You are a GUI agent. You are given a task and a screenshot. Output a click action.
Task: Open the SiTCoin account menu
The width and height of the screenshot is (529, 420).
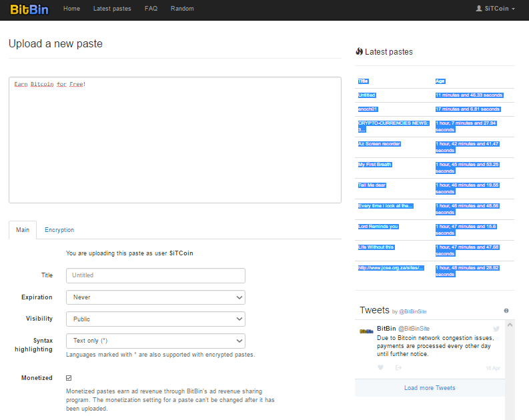pyautogui.click(x=495, y=9)
